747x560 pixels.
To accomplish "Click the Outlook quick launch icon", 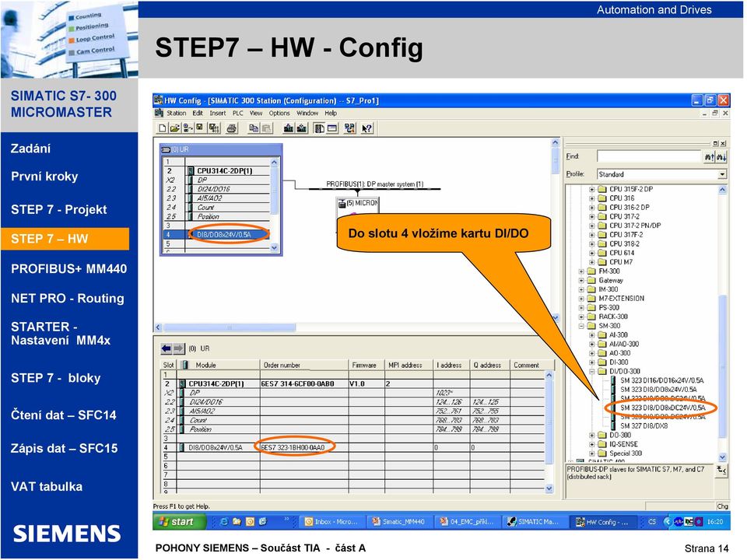I will point(250,521).
